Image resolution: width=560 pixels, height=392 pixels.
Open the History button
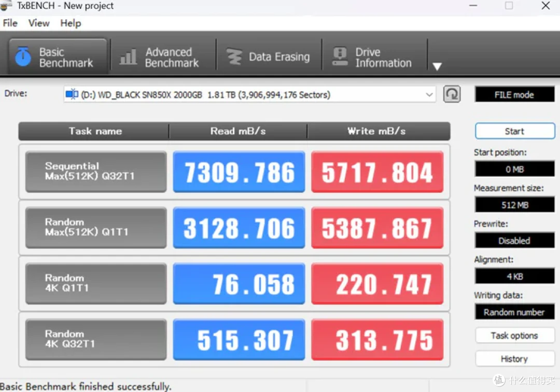click(514, 359)
